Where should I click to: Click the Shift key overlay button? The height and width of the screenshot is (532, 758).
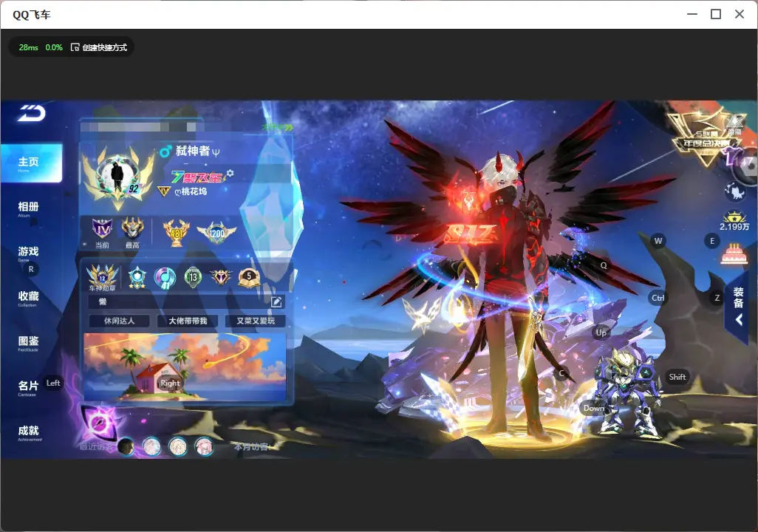pos(677,378)
